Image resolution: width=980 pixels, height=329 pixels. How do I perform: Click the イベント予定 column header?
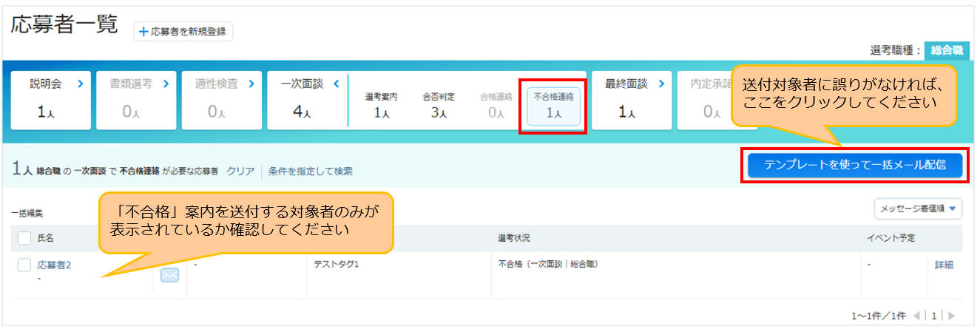pyautogui.click(x=892, y=238)
